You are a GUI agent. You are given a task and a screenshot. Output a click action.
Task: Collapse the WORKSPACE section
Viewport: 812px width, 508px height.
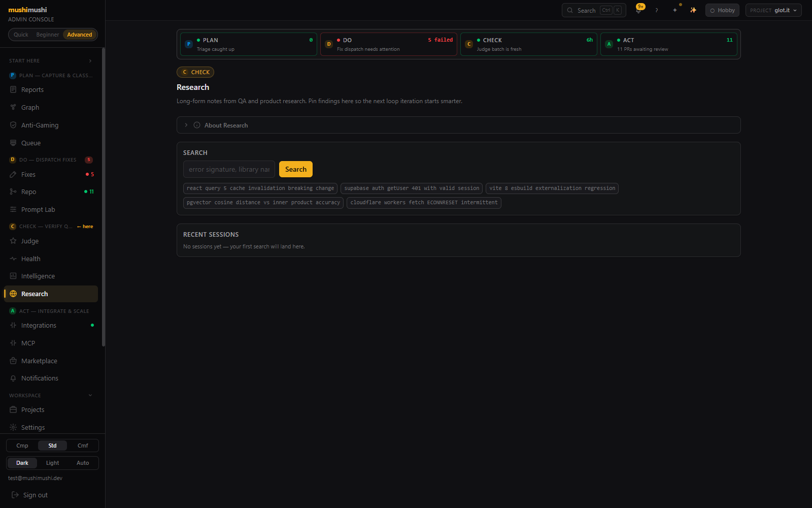[51, 395]
